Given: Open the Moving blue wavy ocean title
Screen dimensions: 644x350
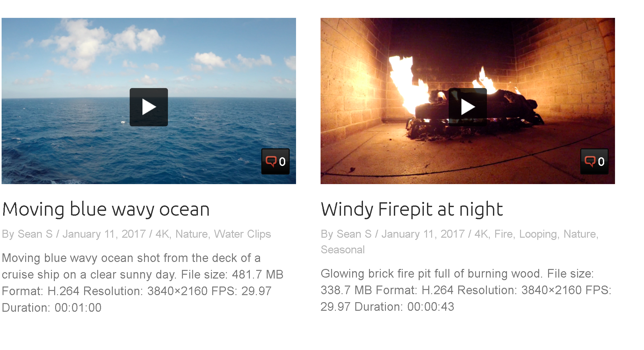Looking at the screenshot, I should (106, 209).
